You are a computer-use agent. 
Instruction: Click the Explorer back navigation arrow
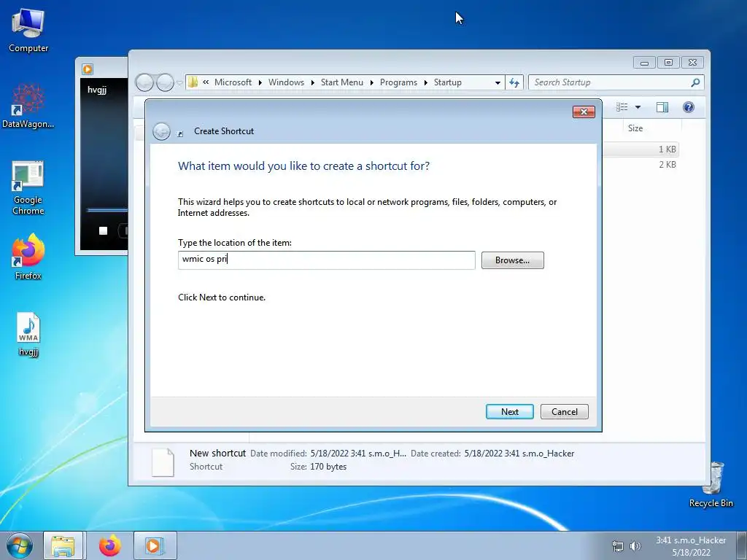144,82
